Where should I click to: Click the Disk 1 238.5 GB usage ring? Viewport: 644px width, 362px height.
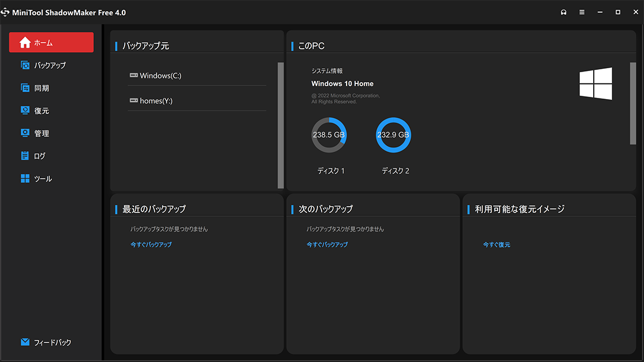tap(329, 135)
